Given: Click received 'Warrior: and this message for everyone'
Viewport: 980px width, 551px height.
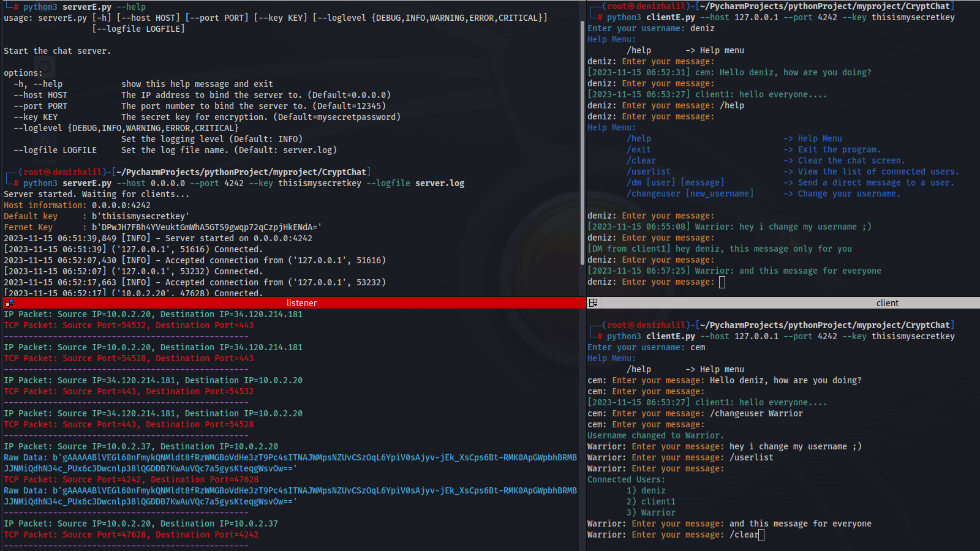Looking at the screenshot, I should coord(734,271).
